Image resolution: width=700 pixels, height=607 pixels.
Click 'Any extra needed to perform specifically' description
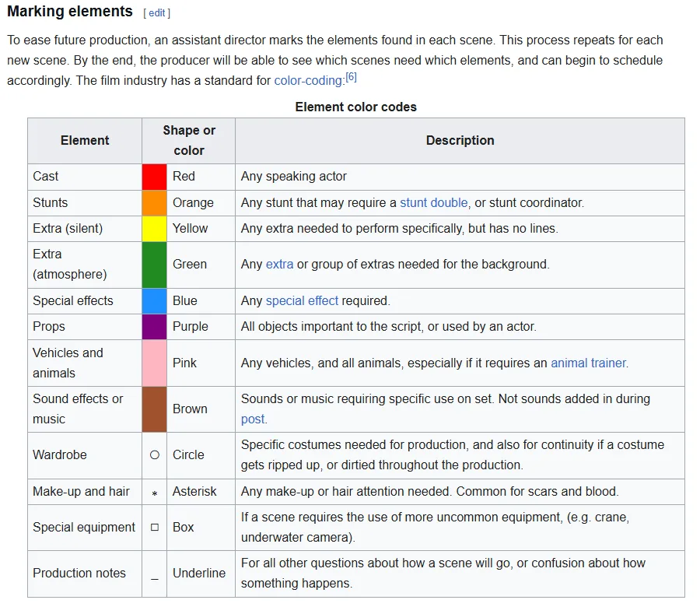400,229
